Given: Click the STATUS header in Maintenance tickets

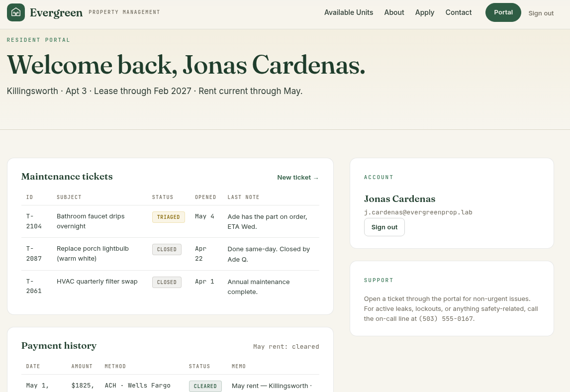Looking at the screenshot, I should click(163, 197).
